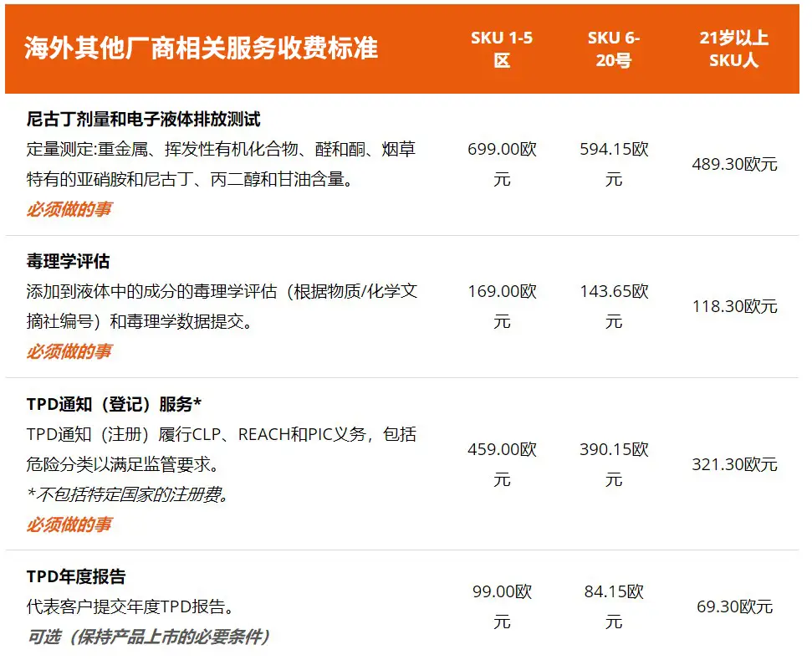Click price 459.00欧元
The height and width of the screenshot is (660, 812).
point(502,464)
